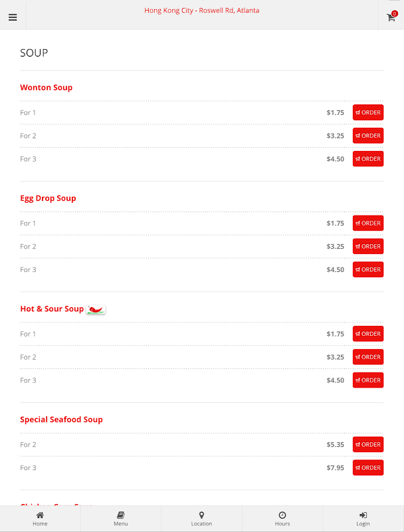Image resolution: width=404 pixels, height=532 pixels.
Task: Open the Login tab
Action: pos(363,519)
